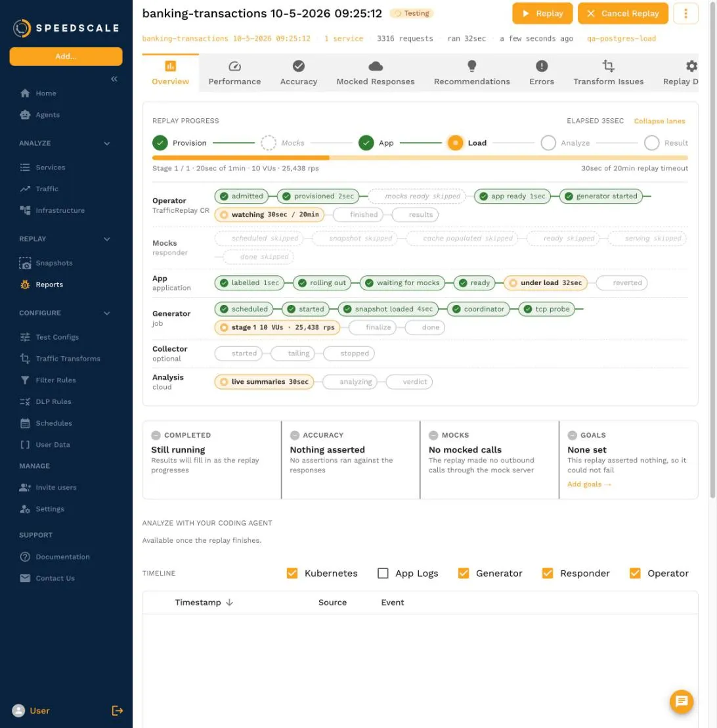Image resolution: width=717 pixels, height=728 pixels.
Task: Click the qa-postgres-load link
Action: pos(621,39)
